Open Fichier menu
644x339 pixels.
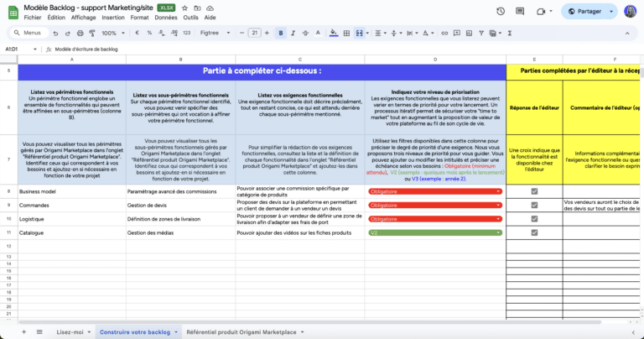click(x=33, y=18)
